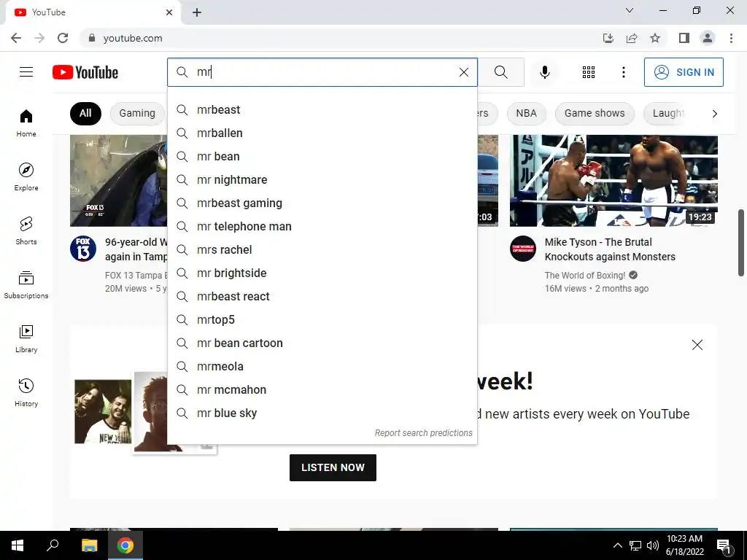This screenshot has height=560, width=747.
Task: Click the install app icon in address bar
Action: coord(608,38)
